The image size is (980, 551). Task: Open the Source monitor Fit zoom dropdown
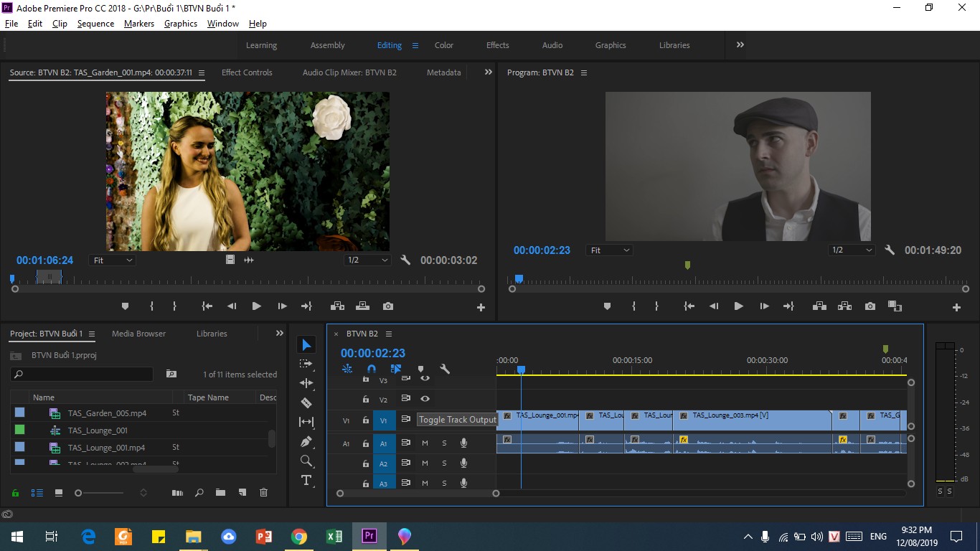pyautogui.click(x=113, y=260)
